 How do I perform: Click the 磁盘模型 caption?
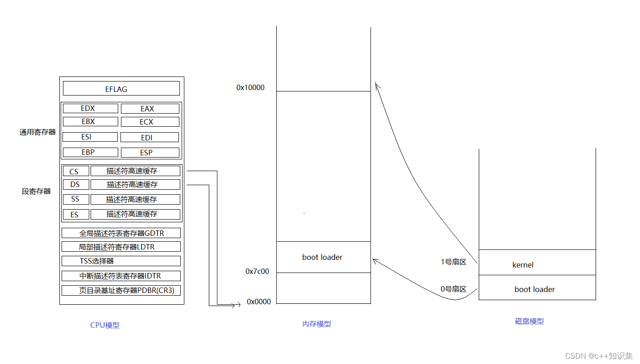pos(529,321)
